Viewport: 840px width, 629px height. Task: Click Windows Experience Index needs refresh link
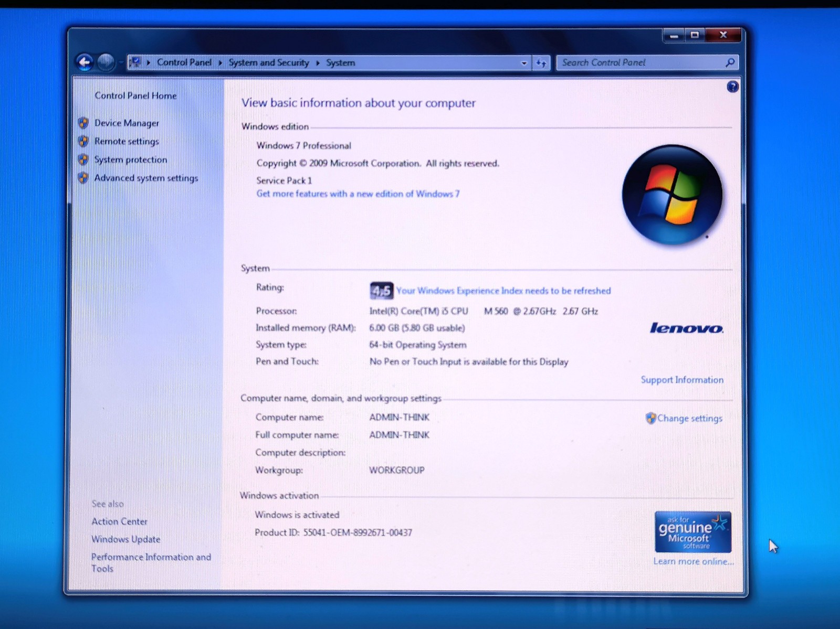tap(503, 291)
